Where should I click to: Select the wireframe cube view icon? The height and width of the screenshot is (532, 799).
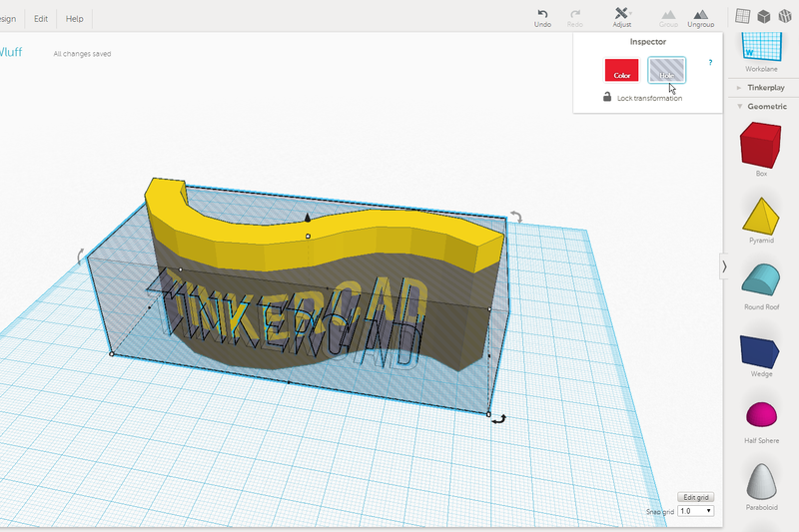click(785, 16)
